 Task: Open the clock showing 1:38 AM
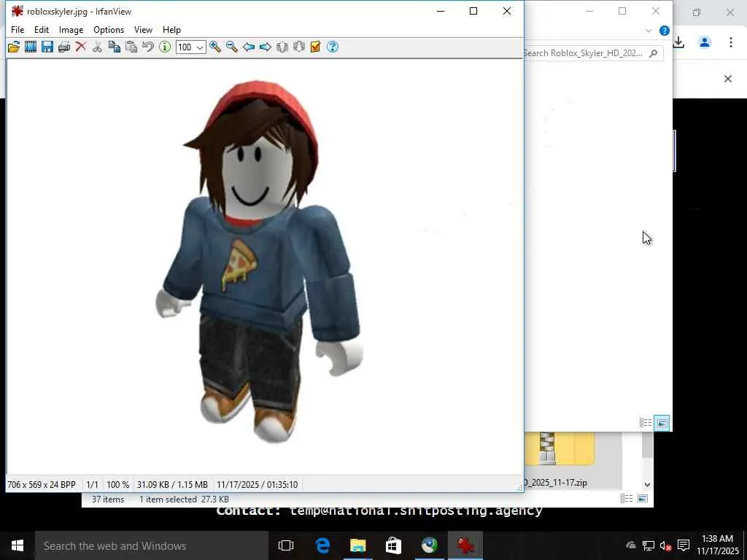(x=718, y=545)
